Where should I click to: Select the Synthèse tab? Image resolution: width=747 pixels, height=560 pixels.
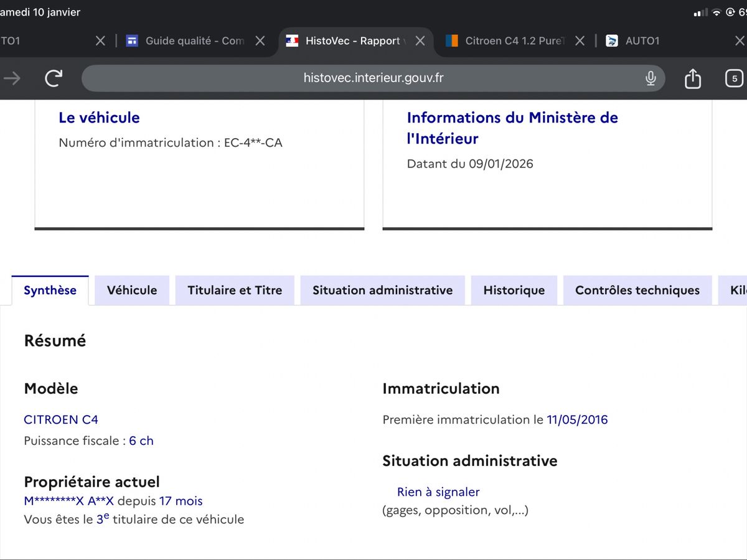pos(50,291)
